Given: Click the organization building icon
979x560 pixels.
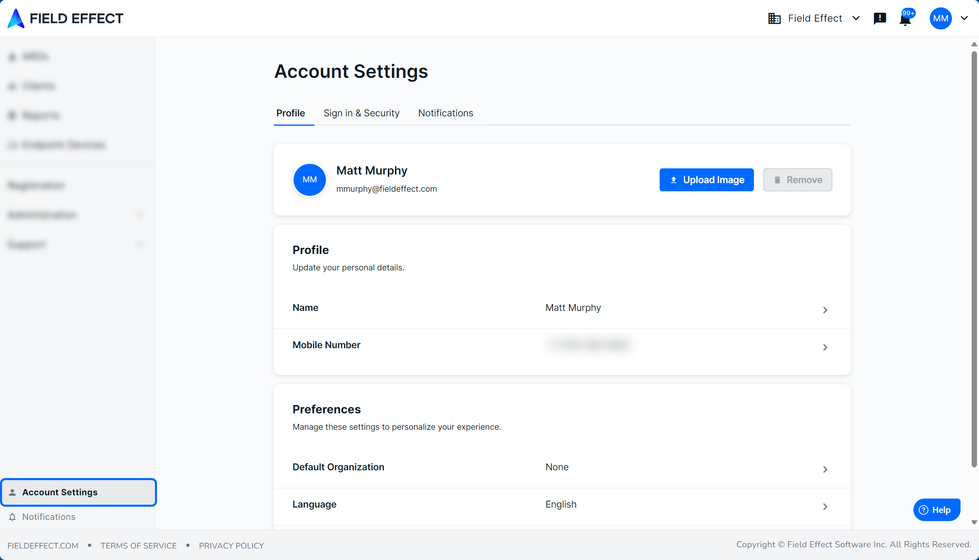Looking at the screenshot, I should coord(774,18).
